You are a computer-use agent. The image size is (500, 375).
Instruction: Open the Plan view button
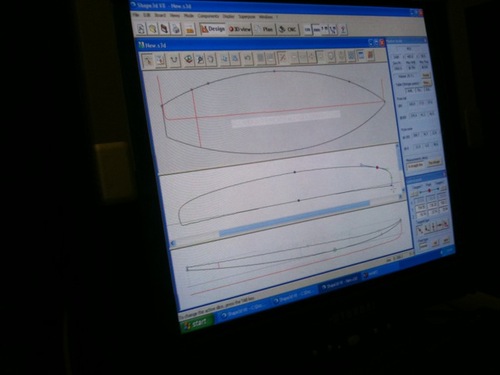coord(265,29)
